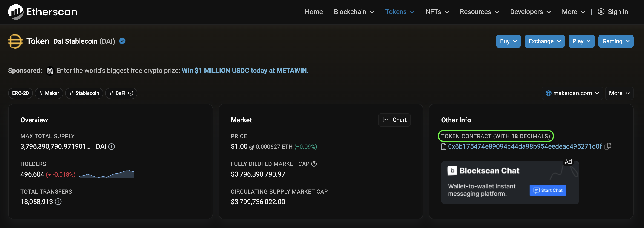This screenshot has width=644, height=228.
Task: Click the Etherscan wordmark text
Action: click(52, 12)
